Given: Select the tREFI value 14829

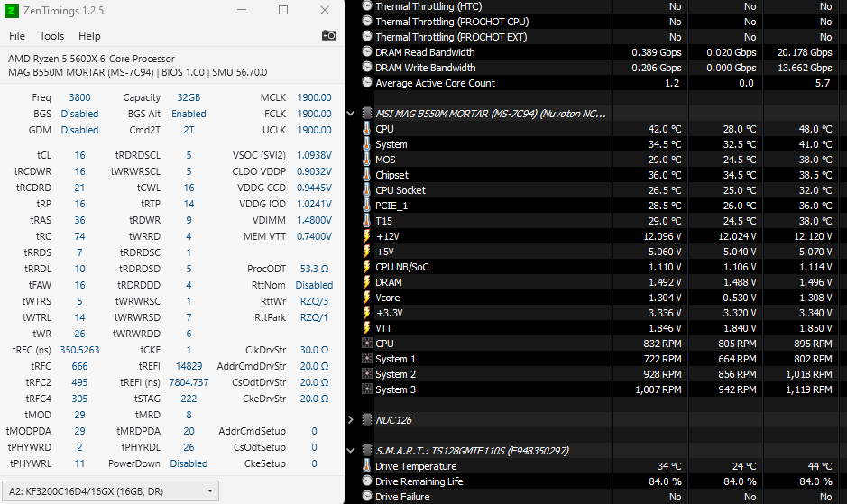Looking at the screenshot, I should coord(189,366).
